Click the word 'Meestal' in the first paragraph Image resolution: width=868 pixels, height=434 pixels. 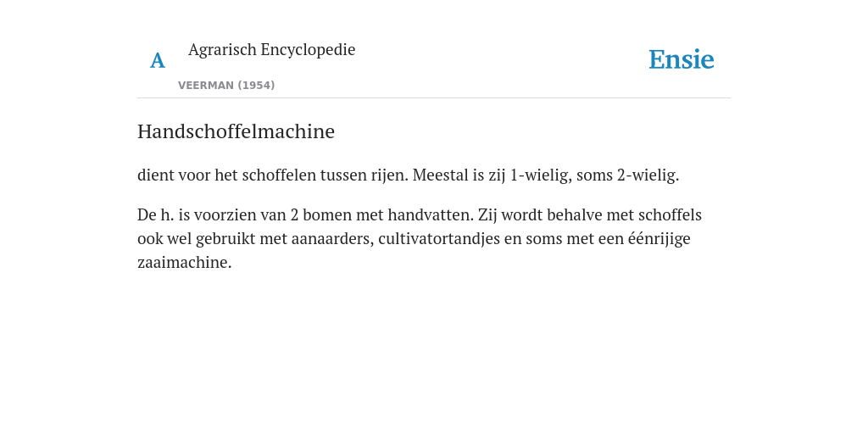coord(440,175)
